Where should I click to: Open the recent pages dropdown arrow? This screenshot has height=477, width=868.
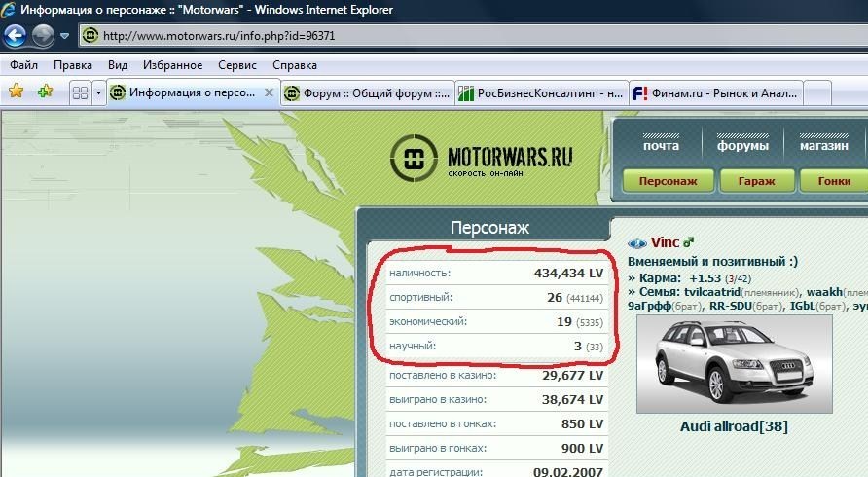[65, 36]
